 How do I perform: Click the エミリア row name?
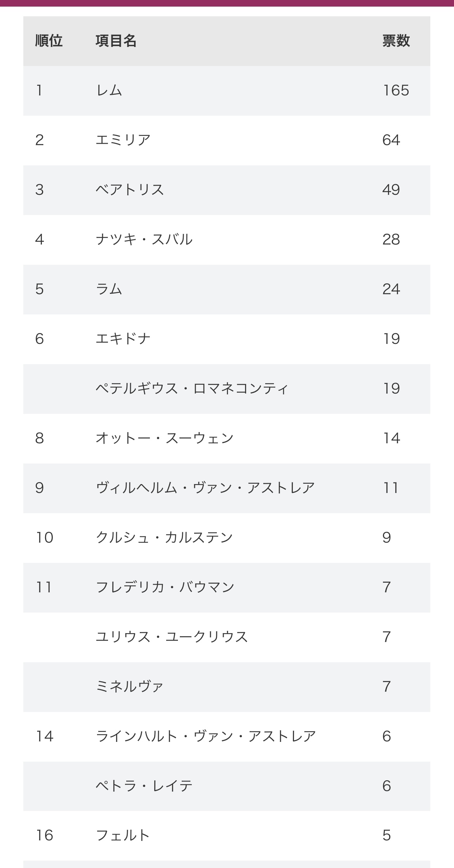[x=123, y=140]
